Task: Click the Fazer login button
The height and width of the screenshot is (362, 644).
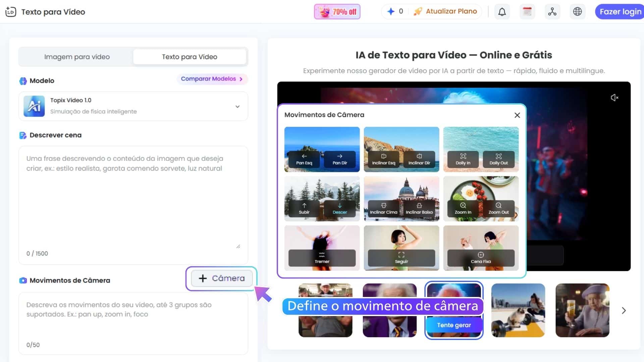Action: [620, 11]
